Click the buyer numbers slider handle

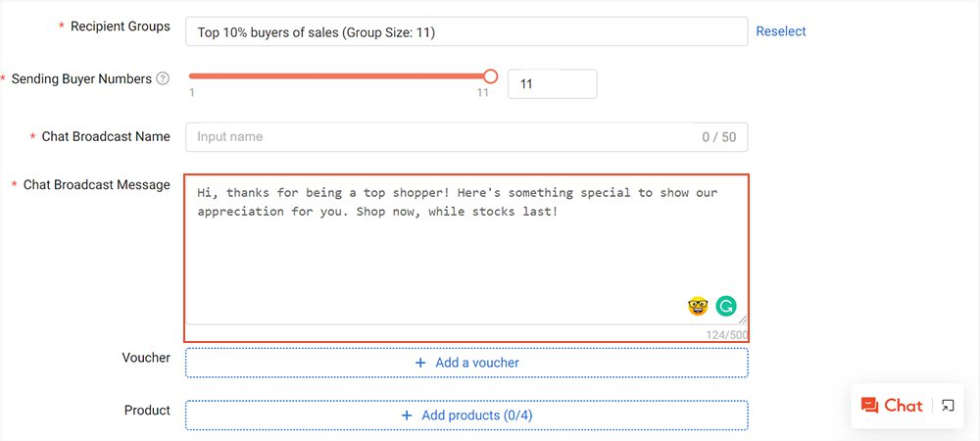(x=491, y=76)
